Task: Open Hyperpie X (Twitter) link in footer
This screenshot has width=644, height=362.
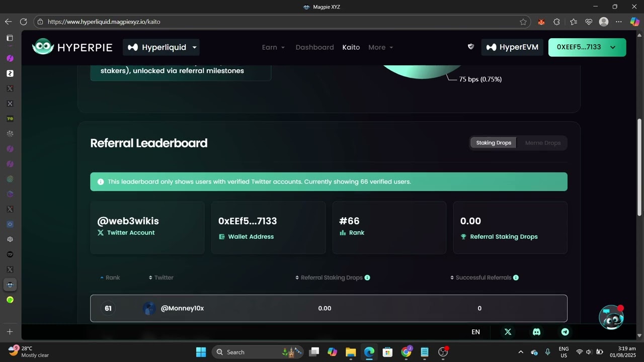Action: (x=508, y=332)
